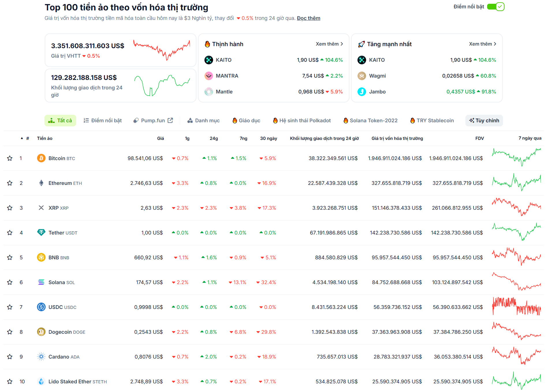The width and height of the screenshot is (546, 392).
Task: Sort table by FDV column
Action: [480, 138]
